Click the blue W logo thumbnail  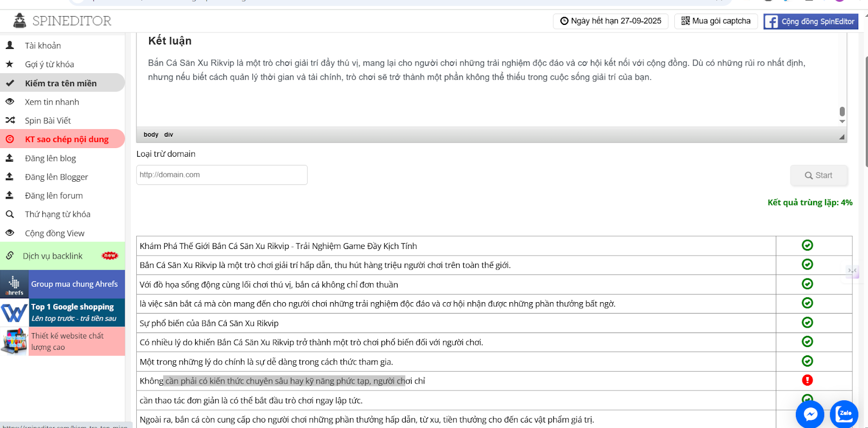(x=14, y=312)
